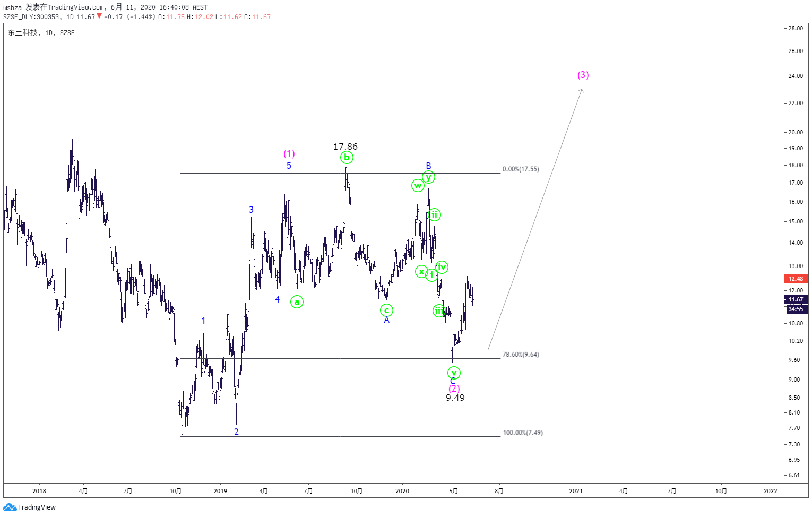Select the green circled iv wave label
Image resolution: width=812 pixels, height=517 pixels.
[x=442, y=267]
